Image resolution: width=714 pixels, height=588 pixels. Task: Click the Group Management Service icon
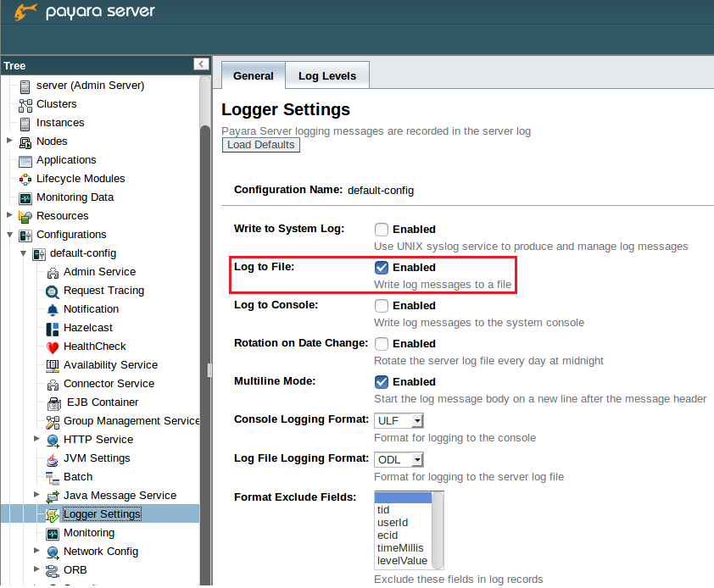pyautogui.click(x=53, y=422)
